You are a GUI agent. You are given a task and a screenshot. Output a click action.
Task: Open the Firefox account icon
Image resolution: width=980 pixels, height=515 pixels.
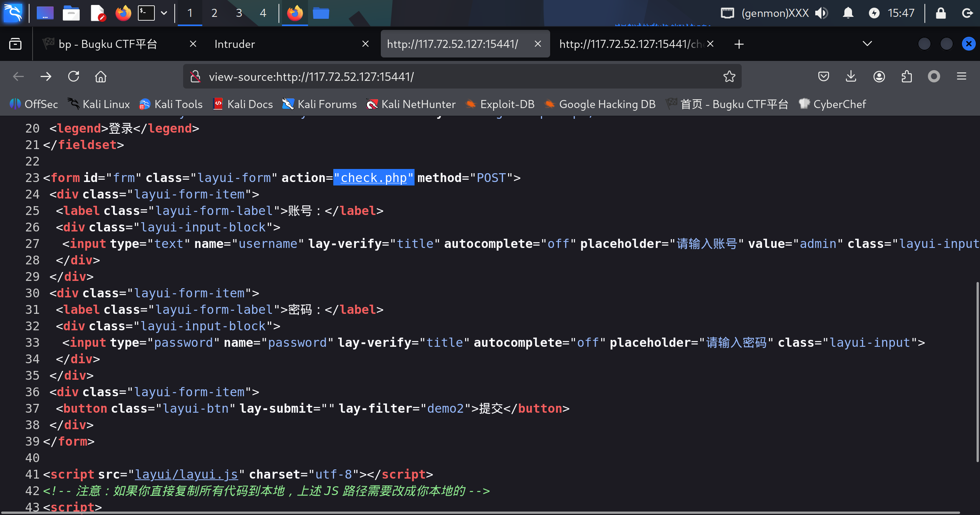coord(879,77)
